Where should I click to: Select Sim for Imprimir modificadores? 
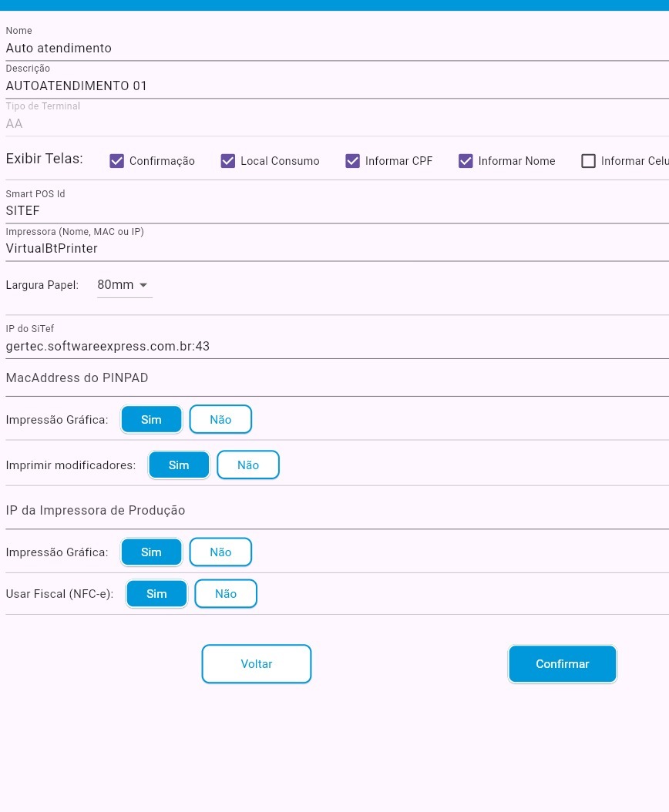pos(179,465)
